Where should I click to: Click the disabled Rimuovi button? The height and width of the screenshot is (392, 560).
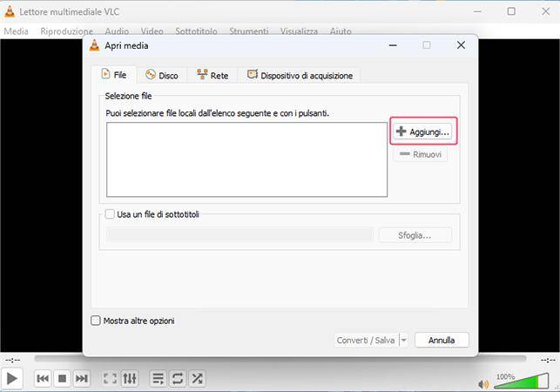[x=421, y=154]
